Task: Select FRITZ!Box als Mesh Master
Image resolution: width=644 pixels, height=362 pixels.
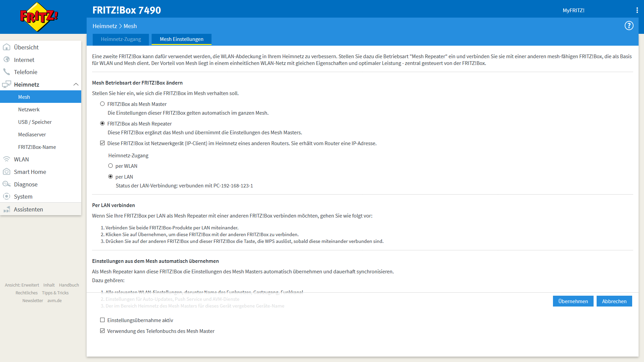Action: point(102,104)
